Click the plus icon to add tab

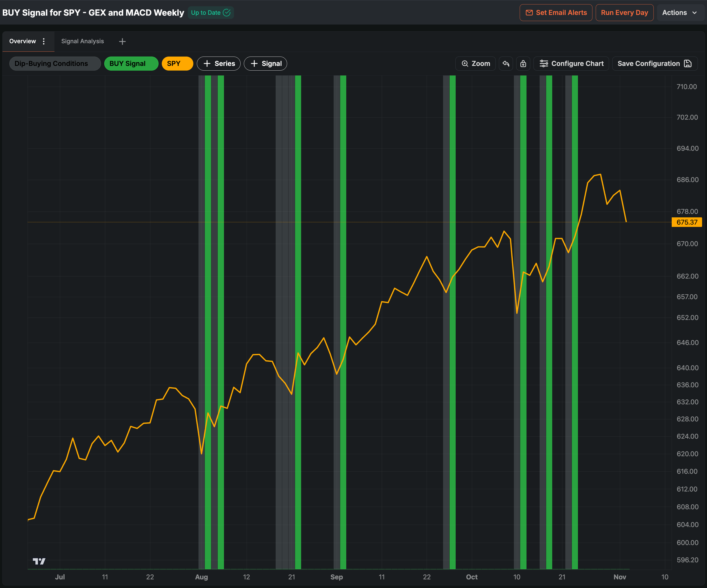click(122, 41)
